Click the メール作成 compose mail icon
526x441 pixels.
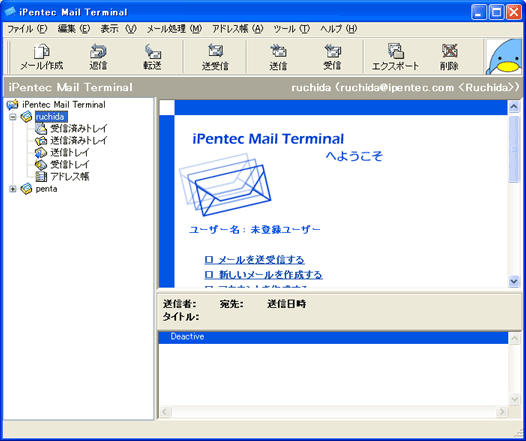(x=42, y=51)
